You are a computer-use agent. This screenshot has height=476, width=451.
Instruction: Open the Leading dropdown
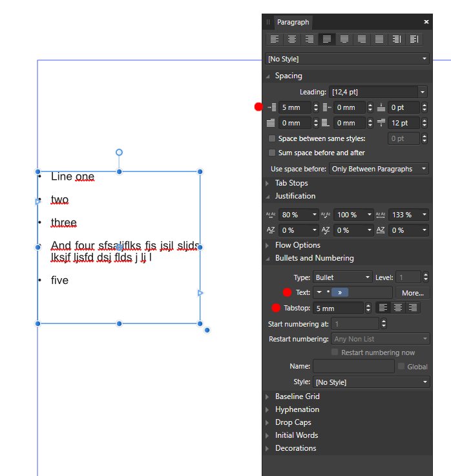(422, 92)
